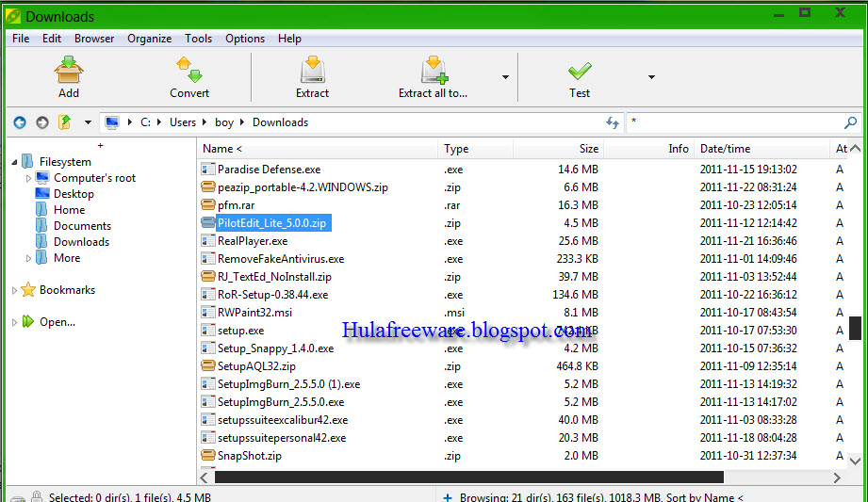Expand the Open... tree node
This screenshot has height=502, width=868.
pos(14,322)
